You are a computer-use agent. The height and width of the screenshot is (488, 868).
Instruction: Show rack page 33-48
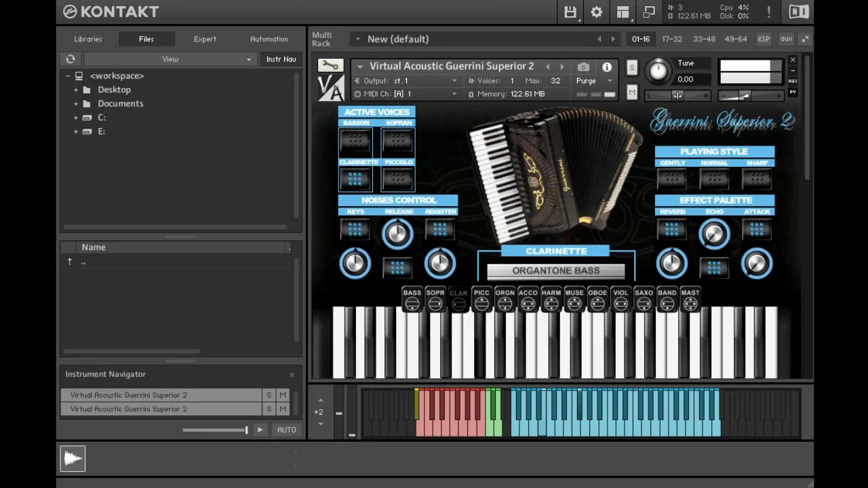click(x=704, y=39)
